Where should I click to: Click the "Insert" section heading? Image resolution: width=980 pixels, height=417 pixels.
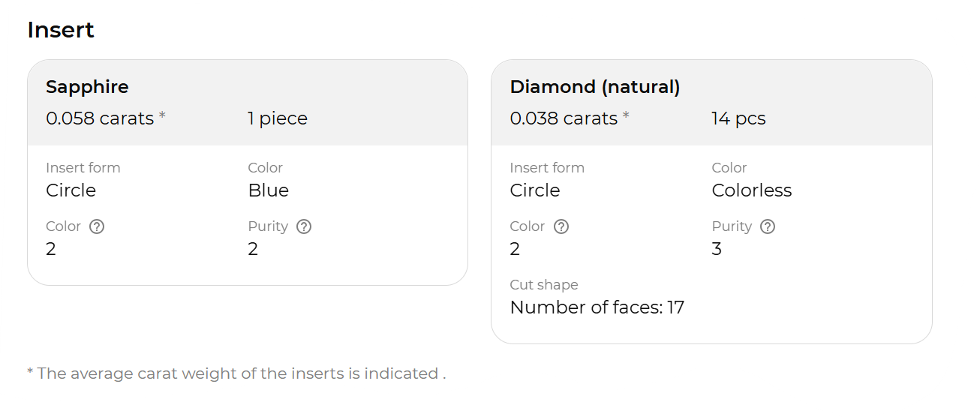[x=61, y=30]
